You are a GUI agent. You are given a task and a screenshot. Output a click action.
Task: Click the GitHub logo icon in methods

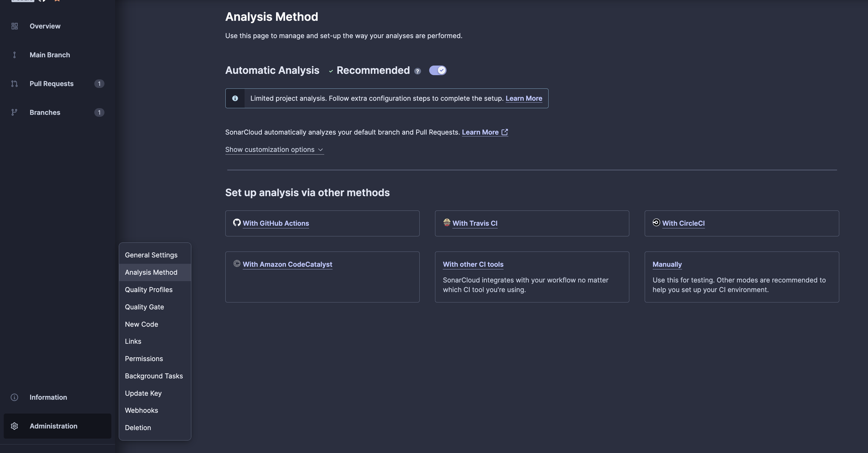pyautogui.click(x=237, y=223)
